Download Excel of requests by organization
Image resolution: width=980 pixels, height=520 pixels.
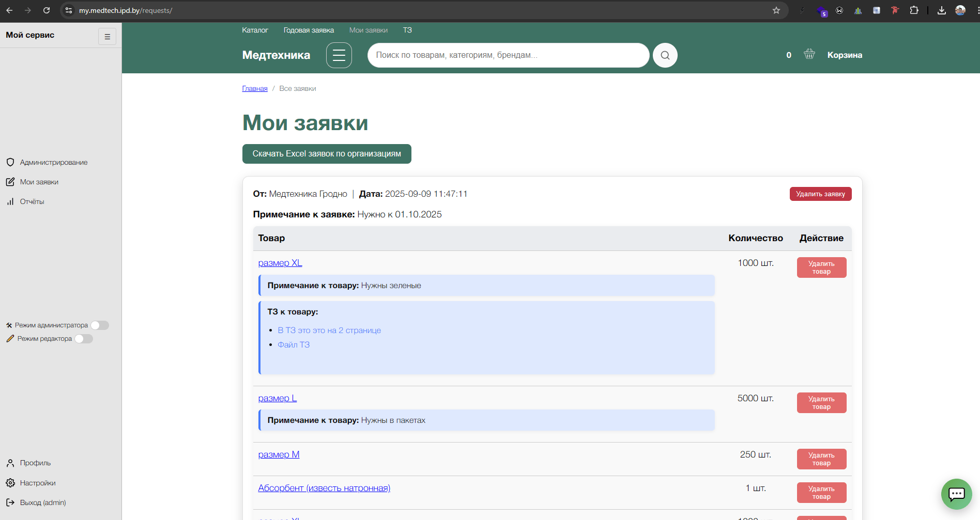[x=327, y=154]
